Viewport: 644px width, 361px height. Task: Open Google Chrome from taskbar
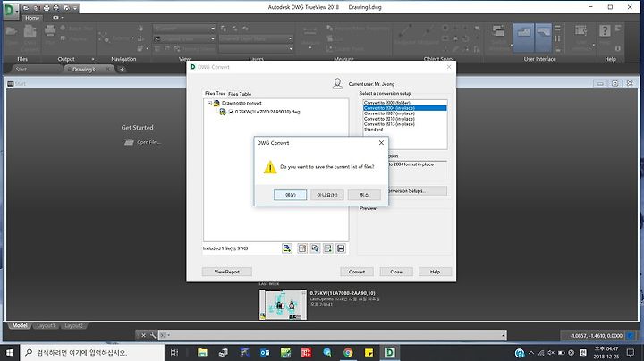[348, 352]
